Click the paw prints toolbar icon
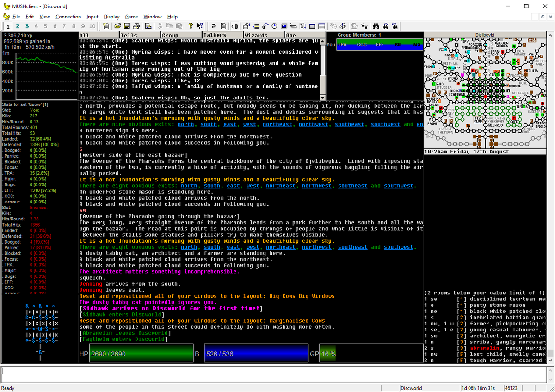 [x=364, y=26]
